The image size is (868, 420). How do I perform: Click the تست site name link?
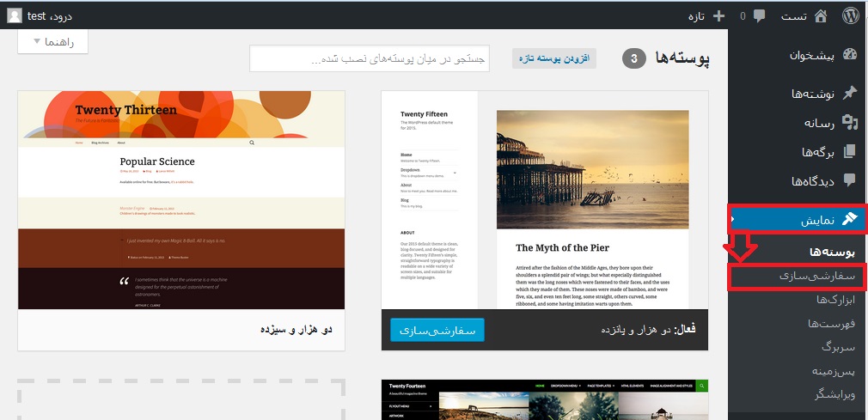pyautogui.click(x=795, y=16)
